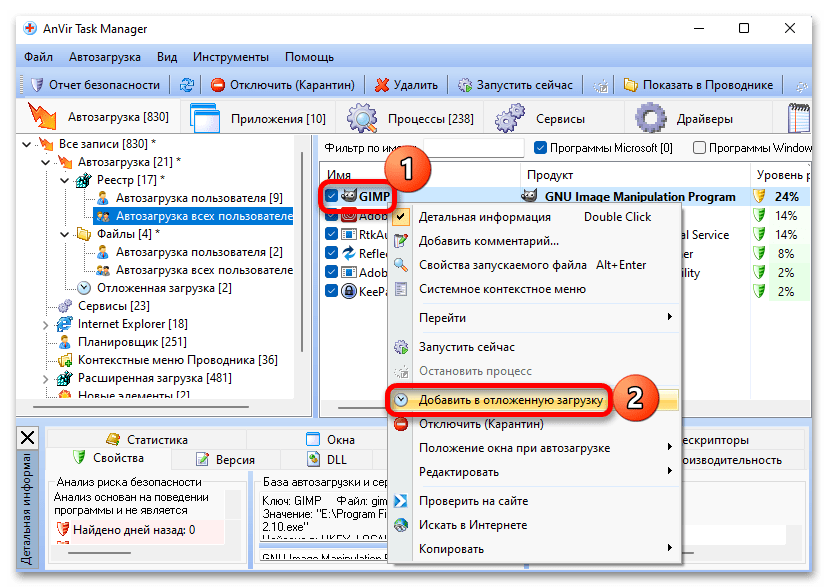This screenshot has width=828, height=588.
Task: Click the red Отключить (Карантин) toolbar button
Action: click(x=282, y=85)
